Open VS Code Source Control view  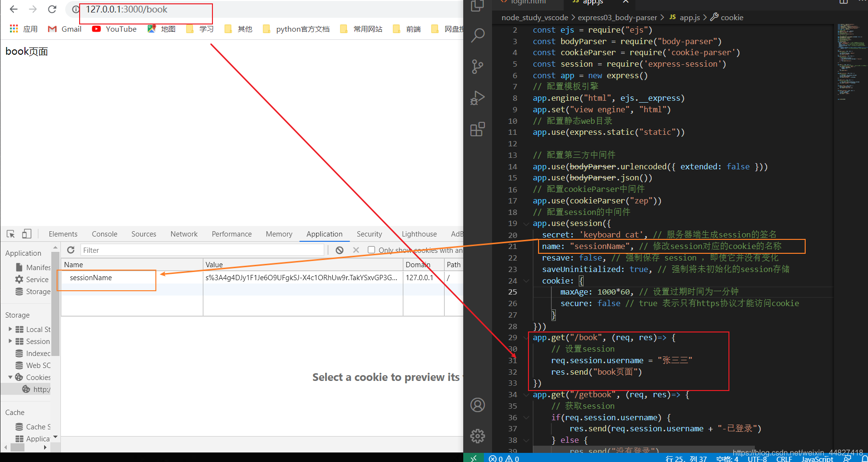coord(478,66)
